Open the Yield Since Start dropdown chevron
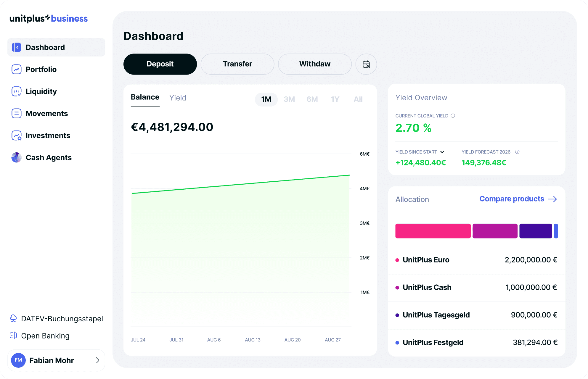 (x=442, y=152)
